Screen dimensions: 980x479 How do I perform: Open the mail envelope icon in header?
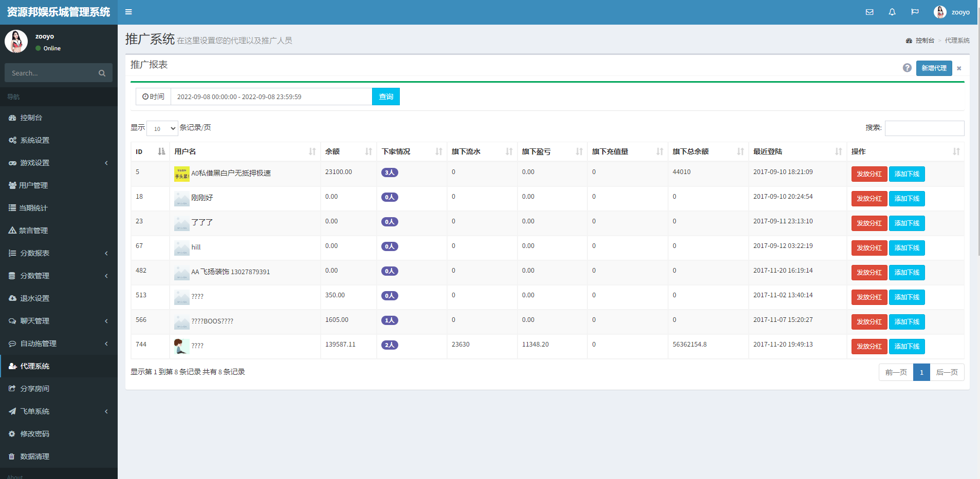(869, 12)
